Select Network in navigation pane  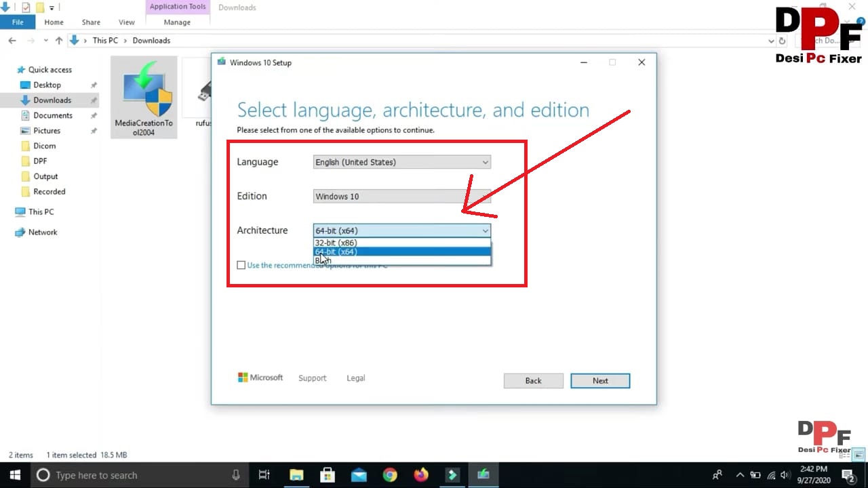click(43, 232)
